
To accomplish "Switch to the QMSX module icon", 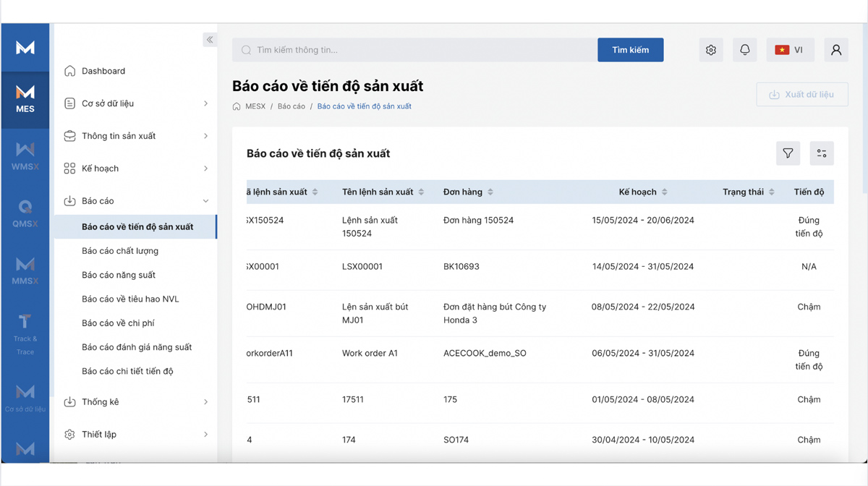I will (x=25, y=214).
